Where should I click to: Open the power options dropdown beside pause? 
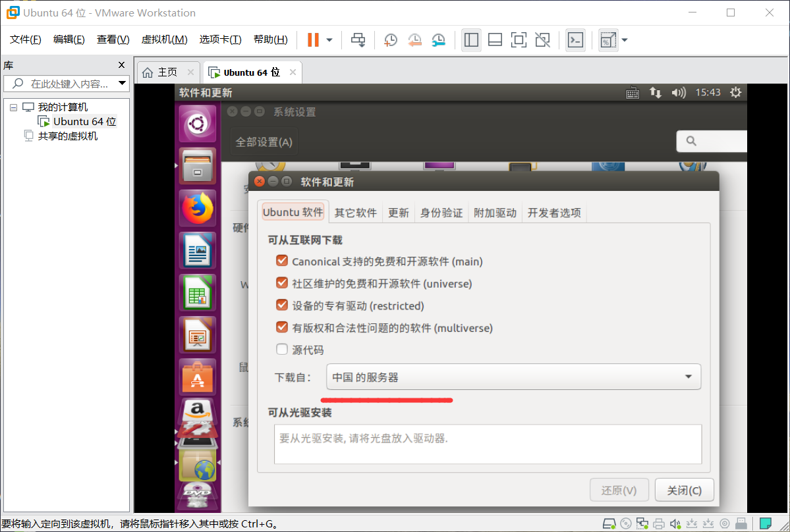point(329,40)
